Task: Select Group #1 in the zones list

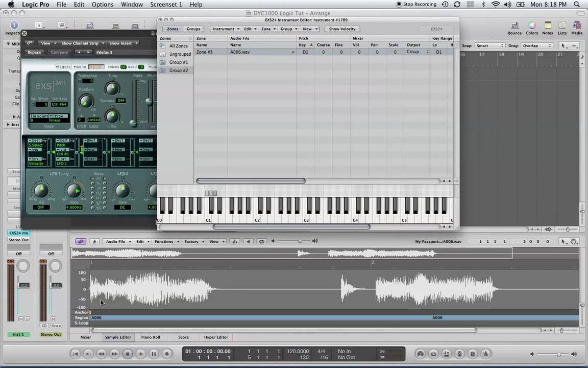Action: pyautogui.click(x=179, y=62)
